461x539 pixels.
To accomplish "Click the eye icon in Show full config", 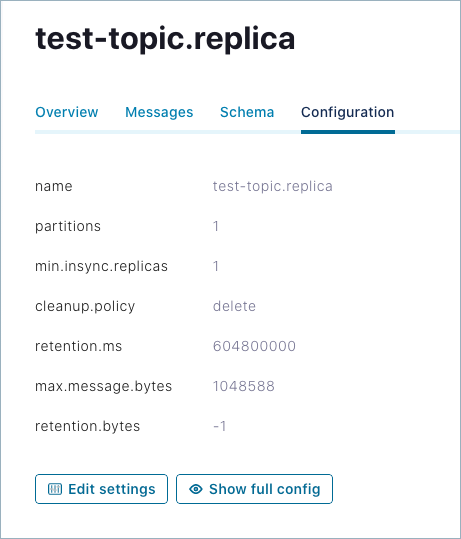I will (x=196, y=489).
